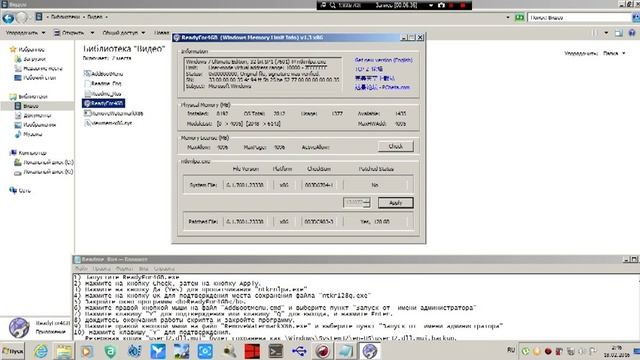Click the green refresh button by address bar
The width and height of the screenshot is (640, 360).
[519, 18]
